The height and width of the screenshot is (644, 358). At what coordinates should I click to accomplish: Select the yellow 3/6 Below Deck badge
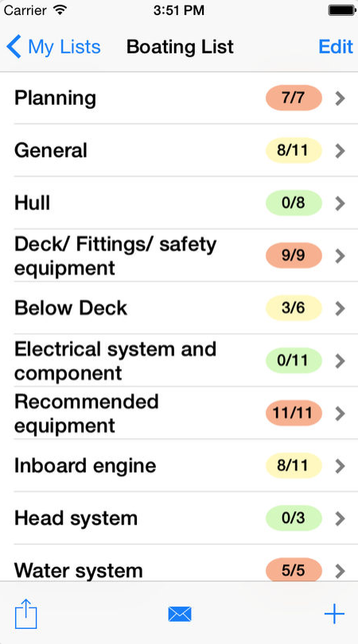[294, 308]
